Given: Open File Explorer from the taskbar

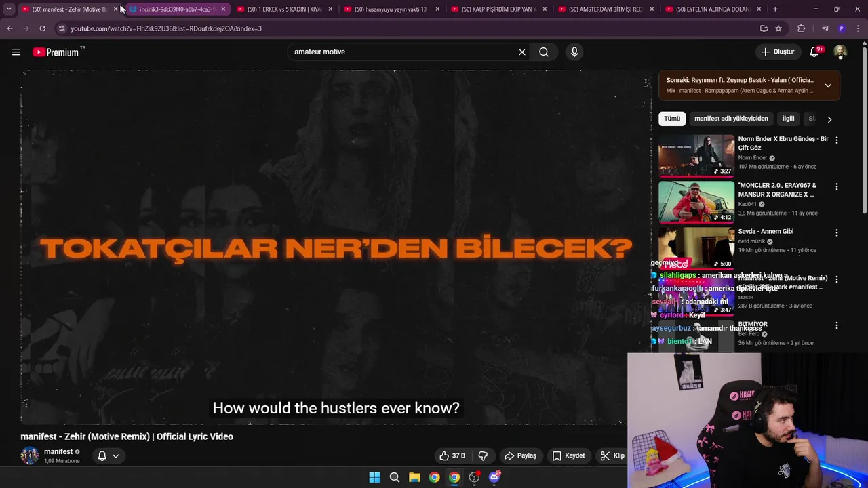Looking at the screenshot, I should coord(414,477).
